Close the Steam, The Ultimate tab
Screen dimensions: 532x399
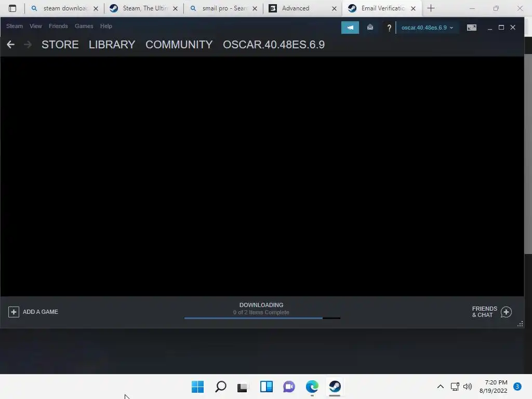[175, 8]
